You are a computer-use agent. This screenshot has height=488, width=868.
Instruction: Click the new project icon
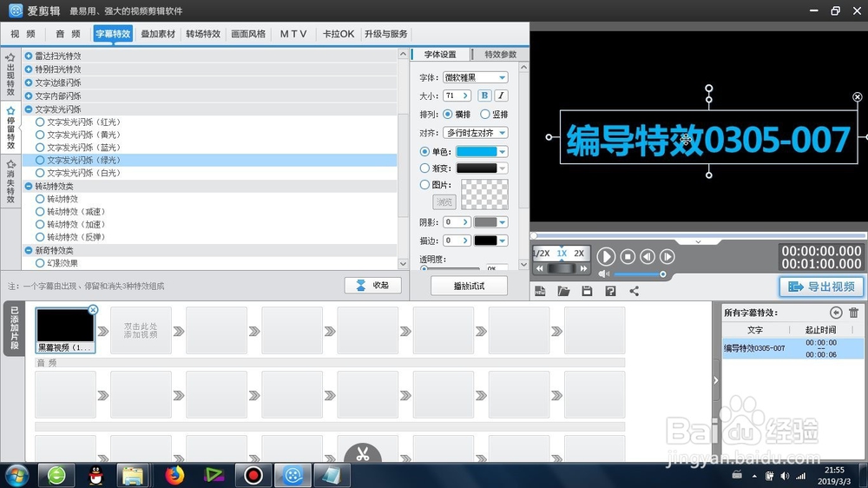point(540,292)
